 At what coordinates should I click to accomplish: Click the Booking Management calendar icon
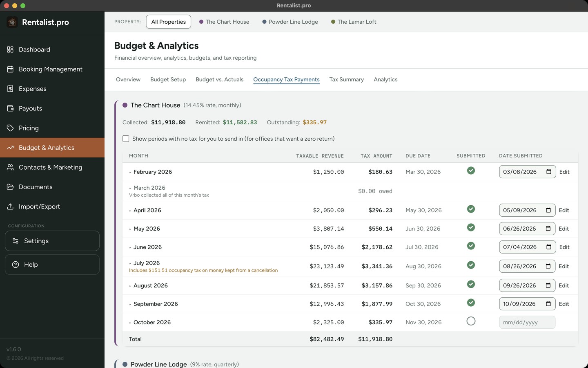(10, 69)
